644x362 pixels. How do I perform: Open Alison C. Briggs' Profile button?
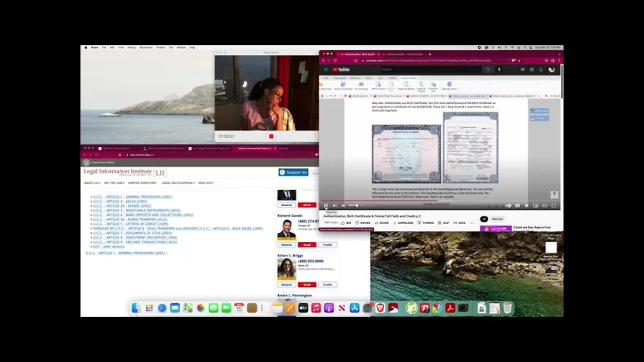[x=327, y=285]
